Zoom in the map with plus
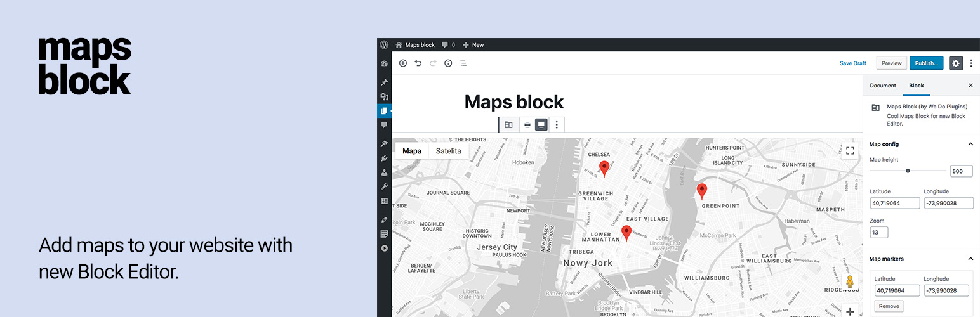 point(850,311)
